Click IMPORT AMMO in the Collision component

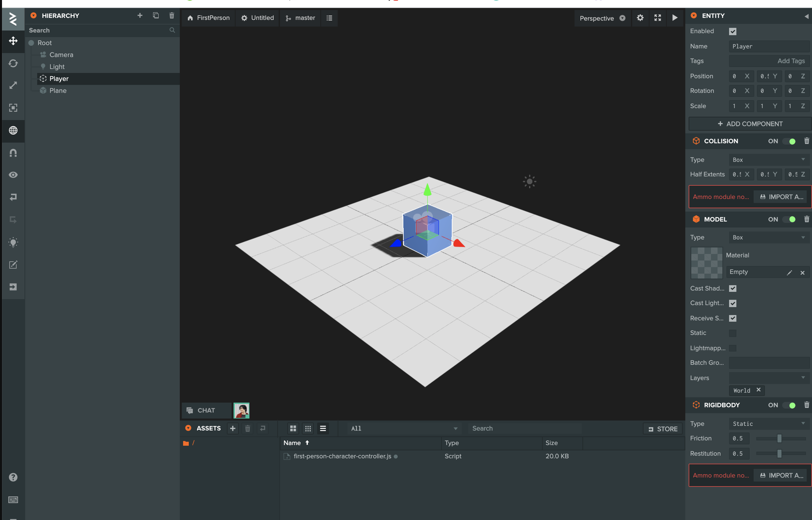coord(780,197)
